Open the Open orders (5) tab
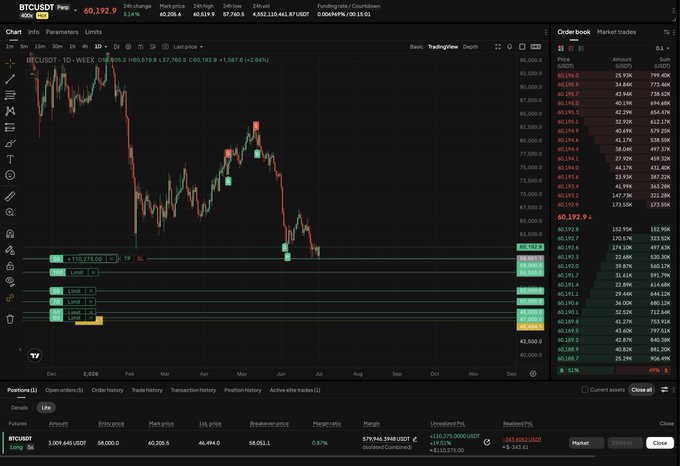 point(64,390)
